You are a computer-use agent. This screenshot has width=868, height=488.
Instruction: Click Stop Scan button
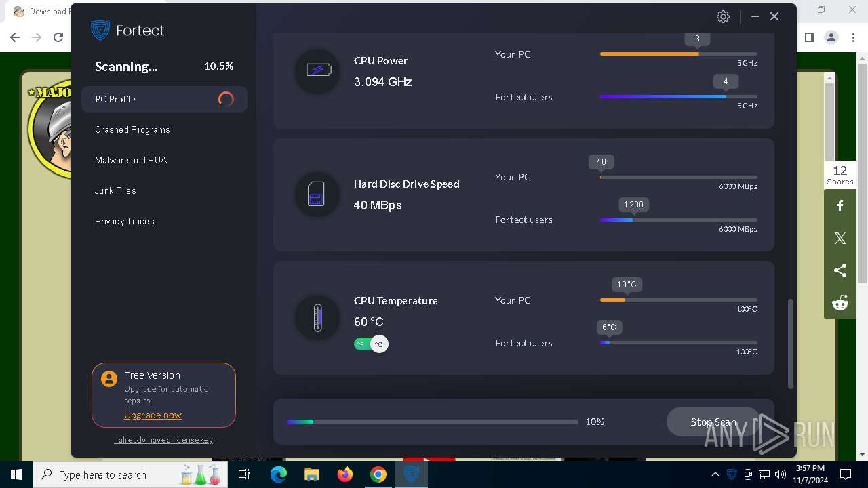click(713, 422)
